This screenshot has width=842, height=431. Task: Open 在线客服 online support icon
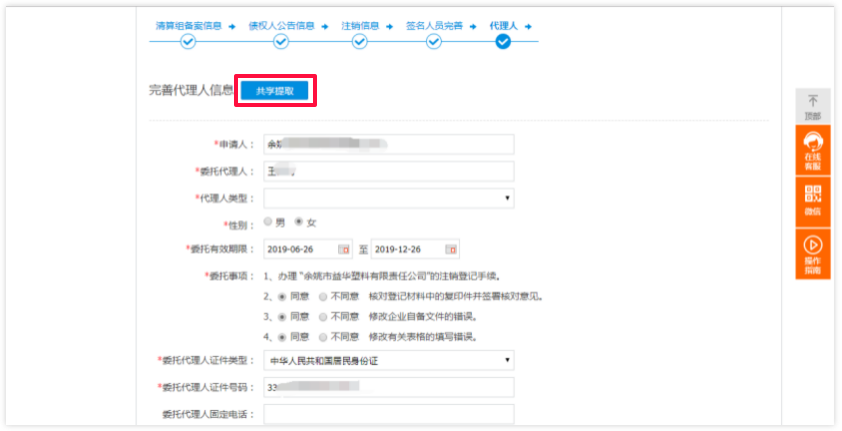pos(812,148)
